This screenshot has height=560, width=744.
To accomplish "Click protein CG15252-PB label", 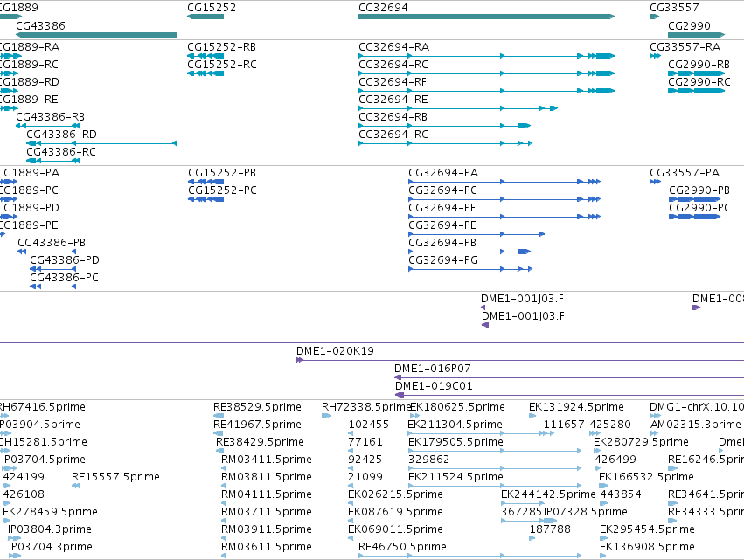I will [x=222, y=173].
